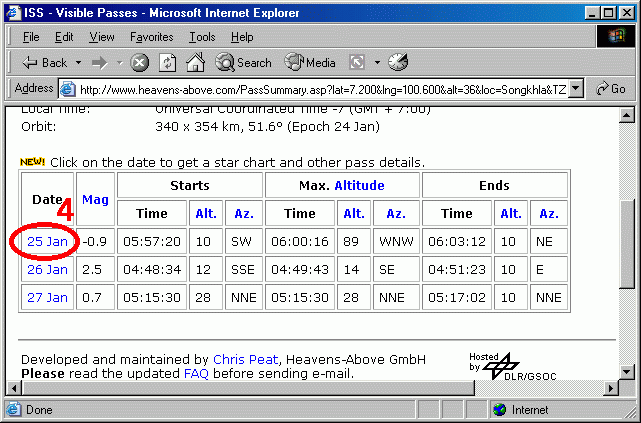Open the Edit menu
Viewport: 641px width, 423px height.
[x=64, y=37]
